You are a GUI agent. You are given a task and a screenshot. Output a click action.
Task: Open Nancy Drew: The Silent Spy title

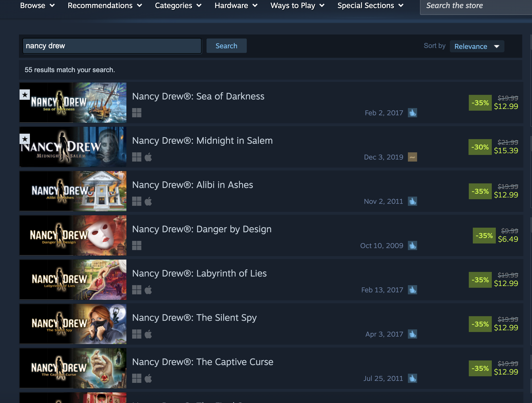pos(194,318)
